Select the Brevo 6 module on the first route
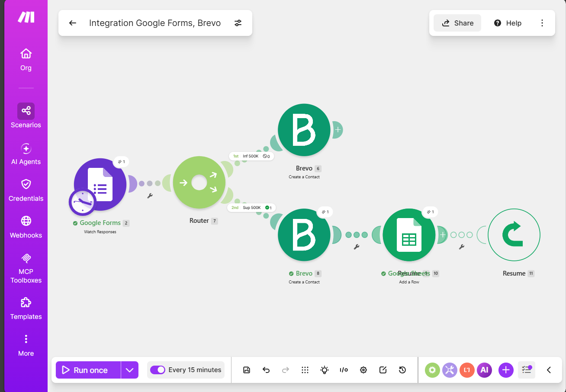 304,130
